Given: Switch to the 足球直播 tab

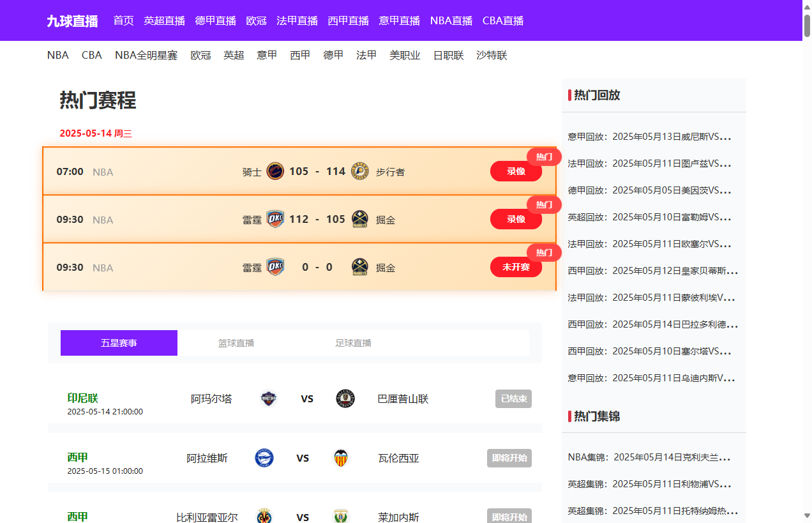Looking at the screenshot, I should pyautogui.click(x=353, y=343).
